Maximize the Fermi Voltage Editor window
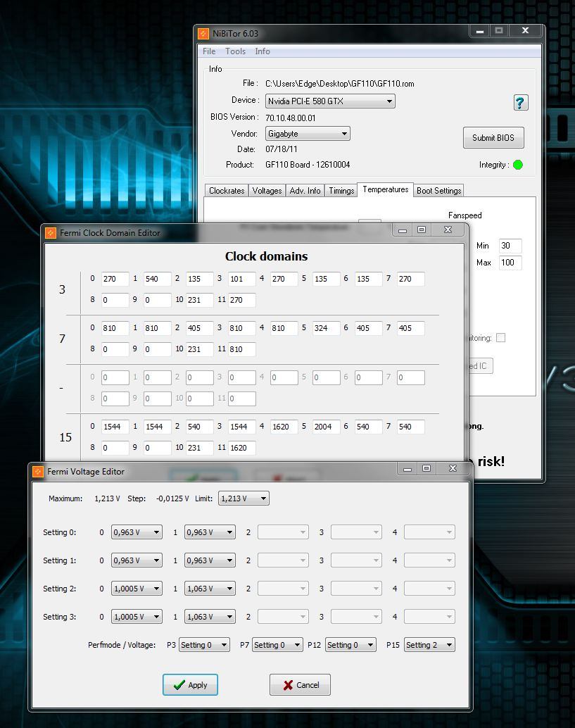Screen dimensions: 575x728 coord(426,468)
